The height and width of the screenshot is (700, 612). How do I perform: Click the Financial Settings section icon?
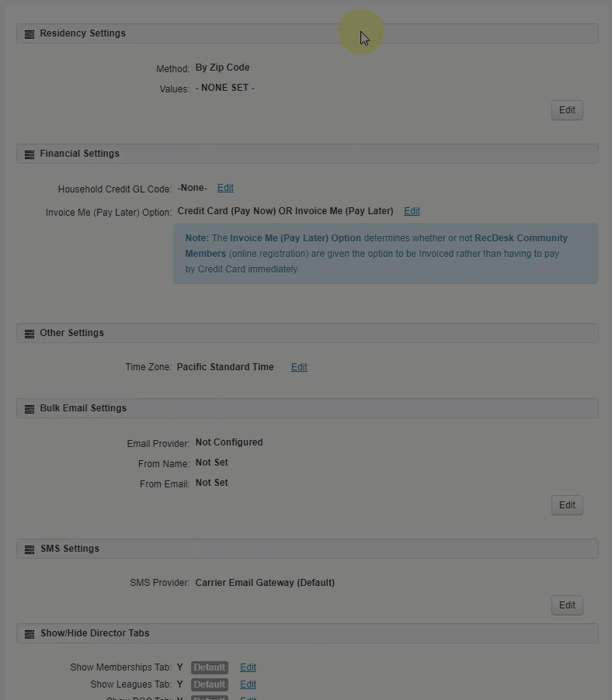(30, 154)
